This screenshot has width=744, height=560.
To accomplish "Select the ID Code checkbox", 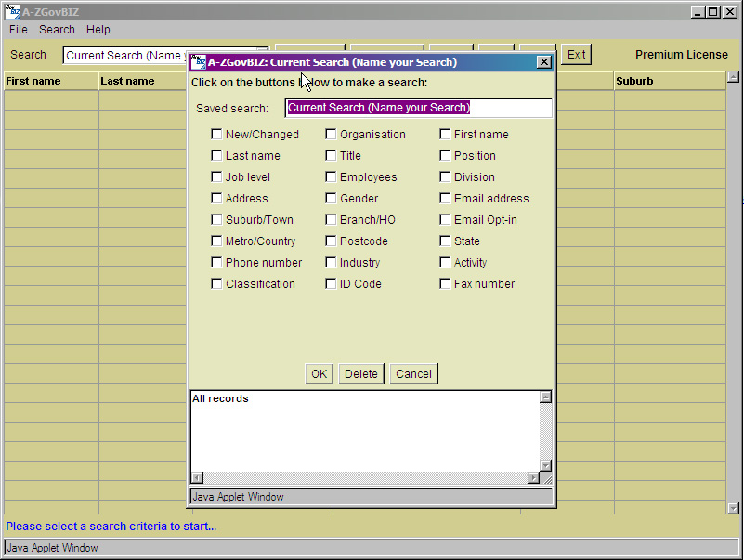I will pos(331,284).
